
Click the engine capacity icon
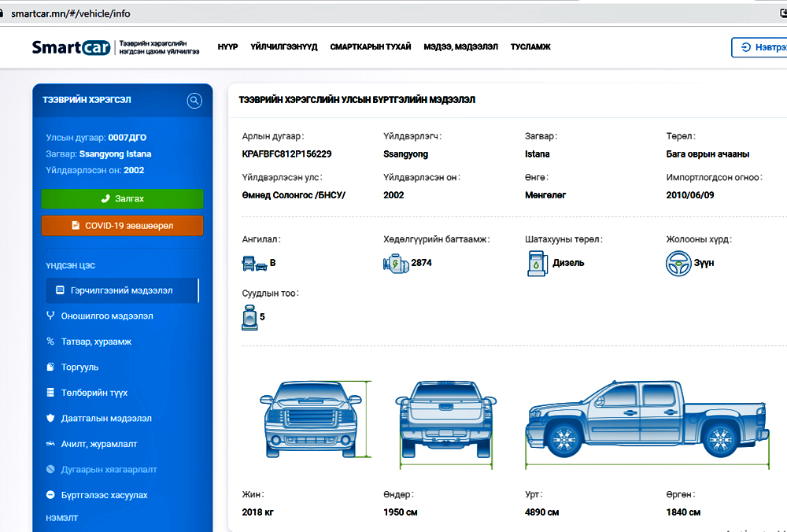pos(396,264)
